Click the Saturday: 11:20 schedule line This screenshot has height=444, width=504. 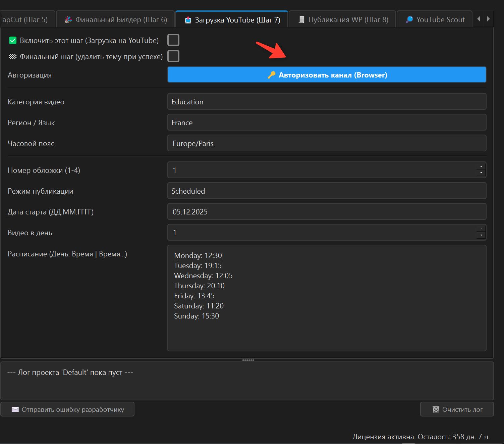pos(199,306)
